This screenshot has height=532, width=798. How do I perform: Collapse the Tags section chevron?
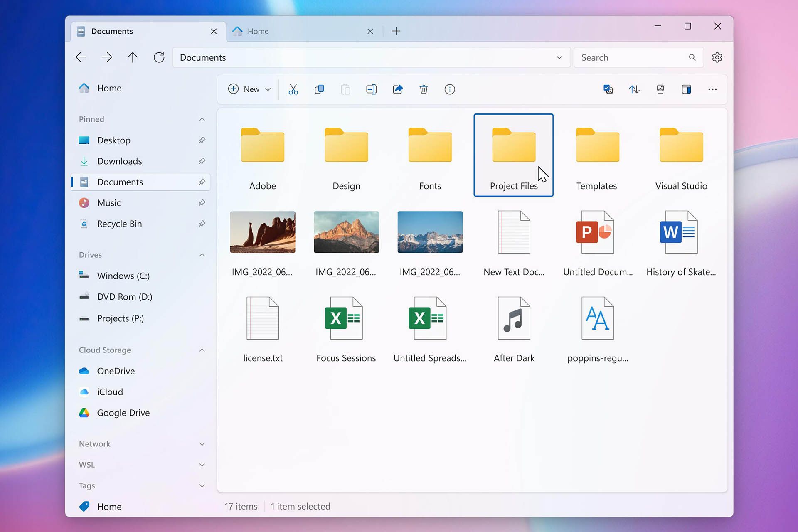click(202, 485)
